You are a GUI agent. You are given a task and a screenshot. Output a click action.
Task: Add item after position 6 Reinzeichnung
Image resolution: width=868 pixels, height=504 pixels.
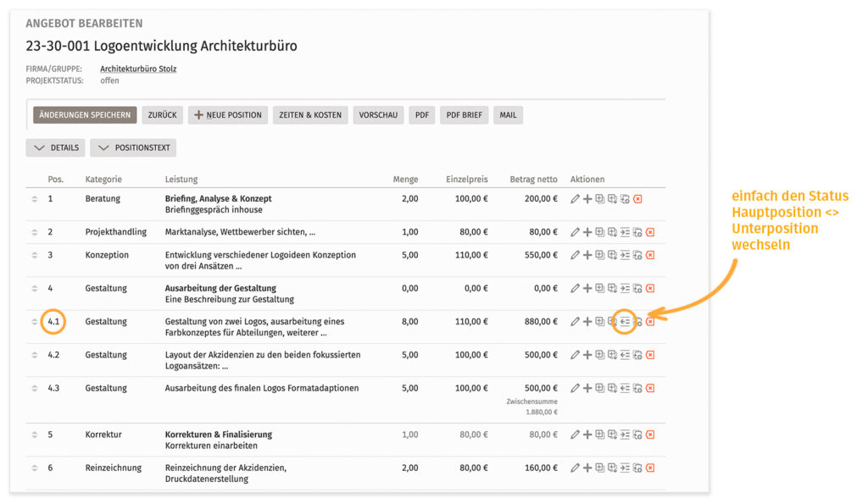[x=587, y=468]
